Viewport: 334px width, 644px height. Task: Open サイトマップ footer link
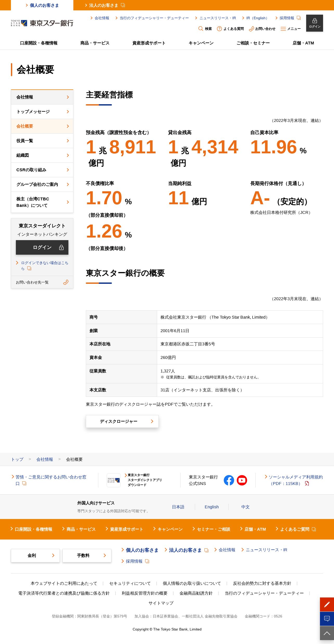[x=161, y=603]
